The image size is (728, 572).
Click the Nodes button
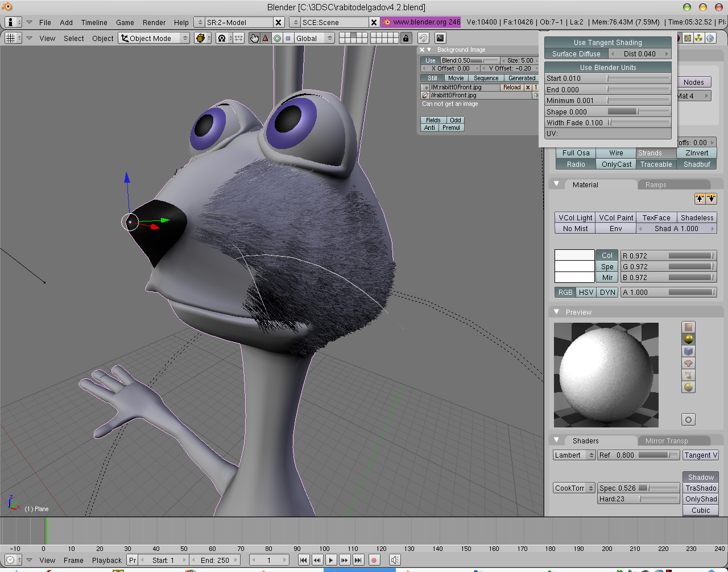pos(694,83)
